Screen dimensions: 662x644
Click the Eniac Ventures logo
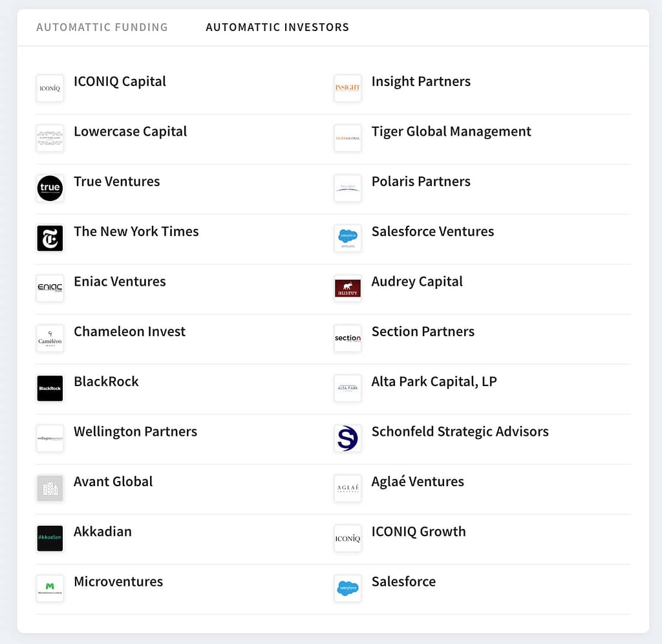(x=50, y=288)
